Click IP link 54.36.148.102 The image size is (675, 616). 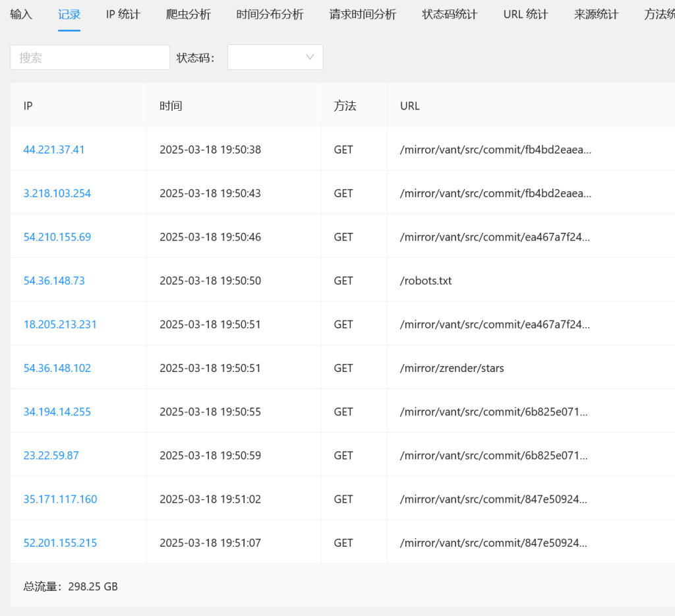click(57, 368)
